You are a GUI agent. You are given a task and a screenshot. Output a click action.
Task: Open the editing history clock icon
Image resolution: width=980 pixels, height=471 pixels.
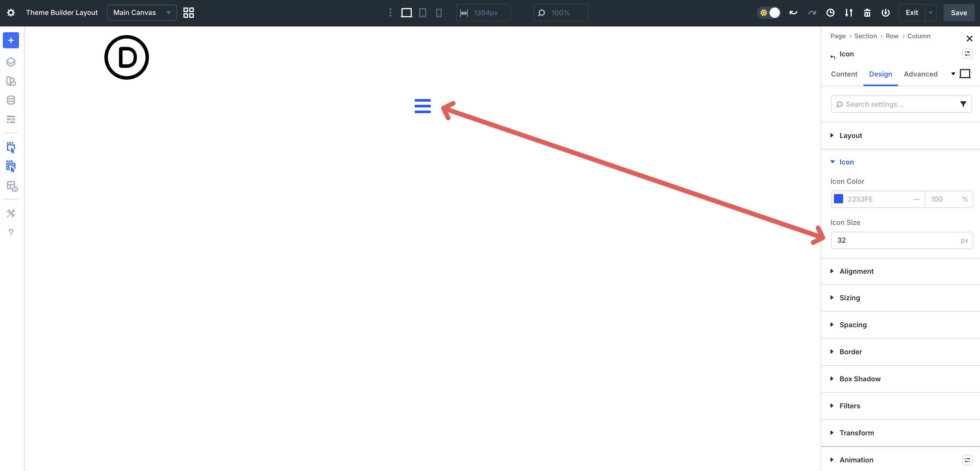coord(830,13)
